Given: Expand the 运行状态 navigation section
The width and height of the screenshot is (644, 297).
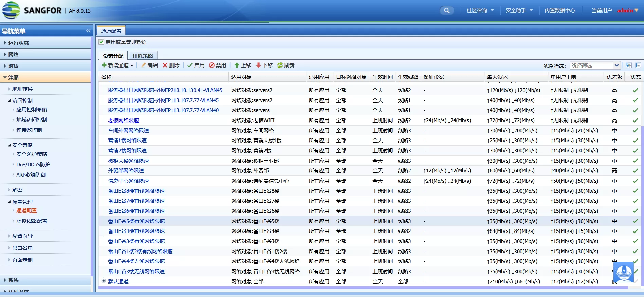Looking at the screenshot, I should [x=19, y=43].
